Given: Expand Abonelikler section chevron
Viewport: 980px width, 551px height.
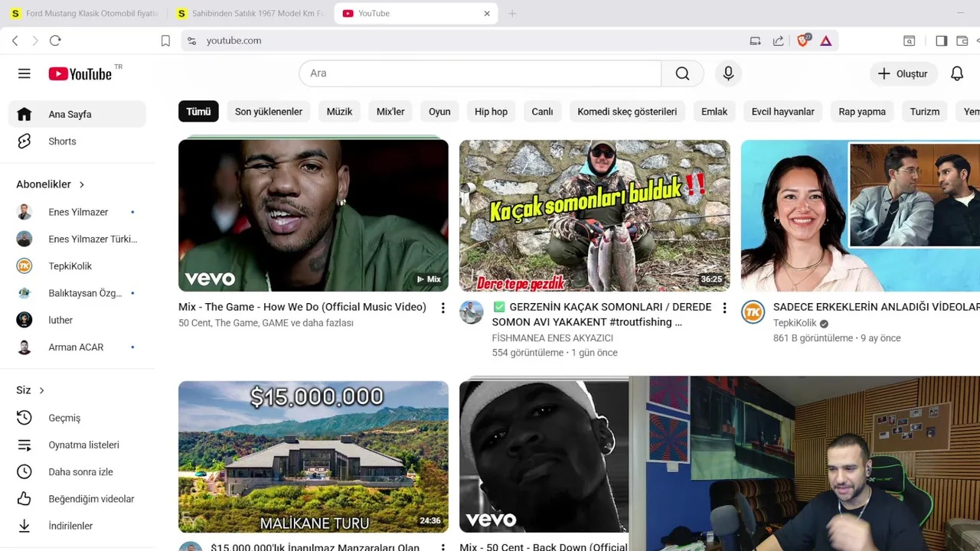Looking at the screenshot, I should point(81,184).
